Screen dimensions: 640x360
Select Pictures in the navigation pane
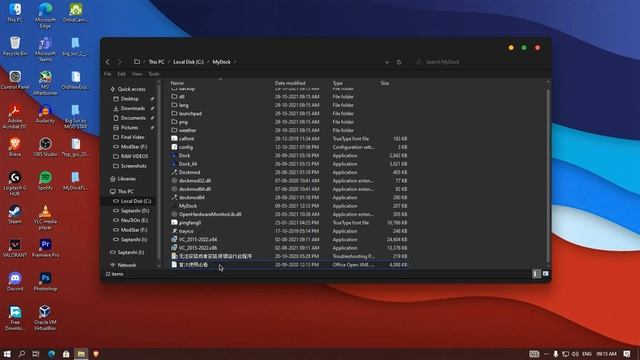click(x=129, y=127)
